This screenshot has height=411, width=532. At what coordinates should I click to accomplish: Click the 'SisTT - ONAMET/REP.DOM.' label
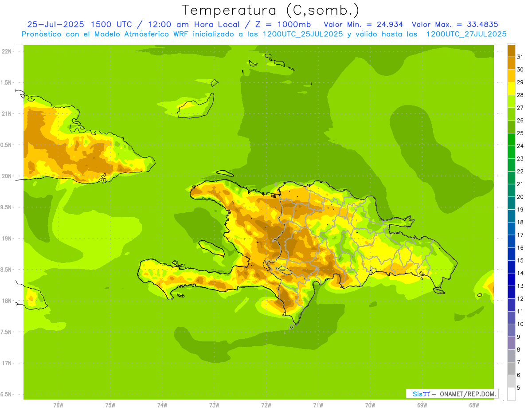click(452, 394)
